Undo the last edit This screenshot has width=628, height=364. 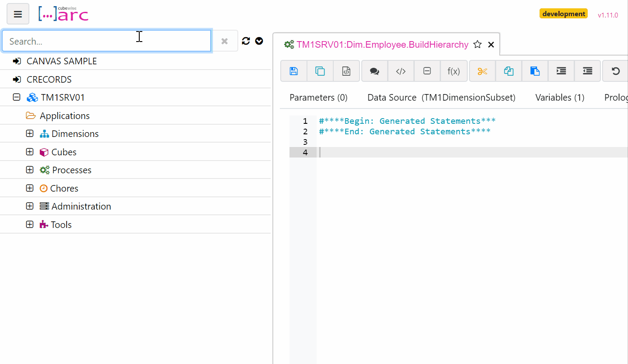(x=616, y=71)
